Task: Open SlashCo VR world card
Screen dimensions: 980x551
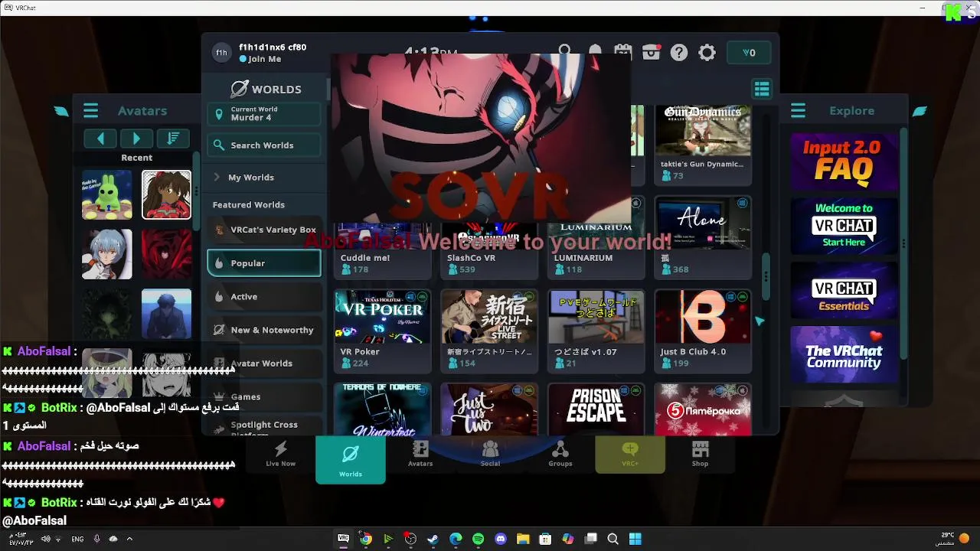Action: [x=489, y=249]
